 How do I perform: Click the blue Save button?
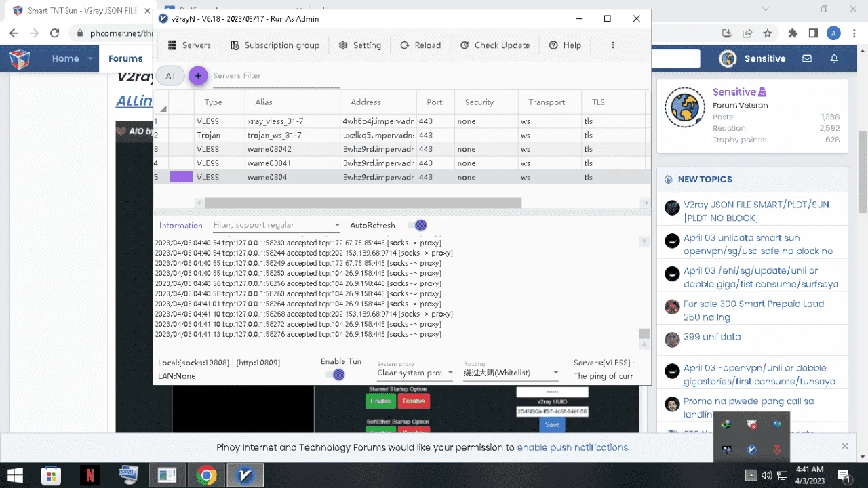click(552, 424)
